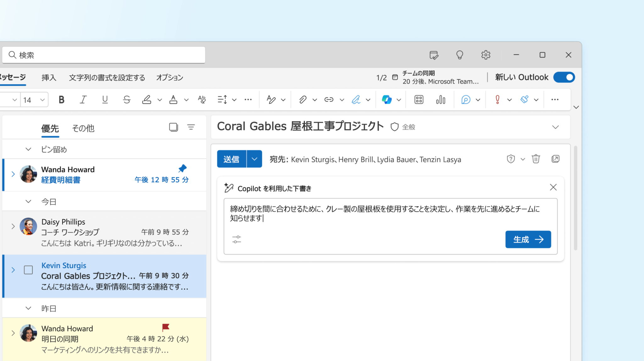Collapse the 今日 group
The width and height of the screenshot is (644, 361).
point(28,201)
